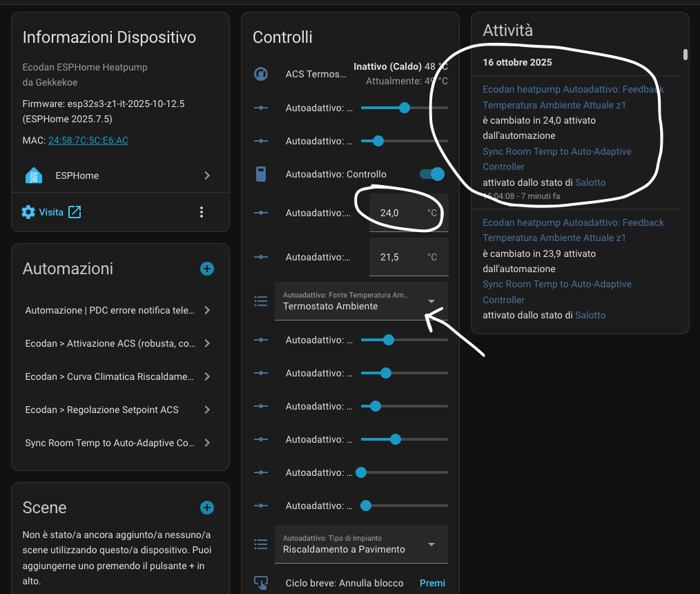This screenshot has width=700, height=594.
Task: Click the MAC address link
Action: (x=88, y=140)
